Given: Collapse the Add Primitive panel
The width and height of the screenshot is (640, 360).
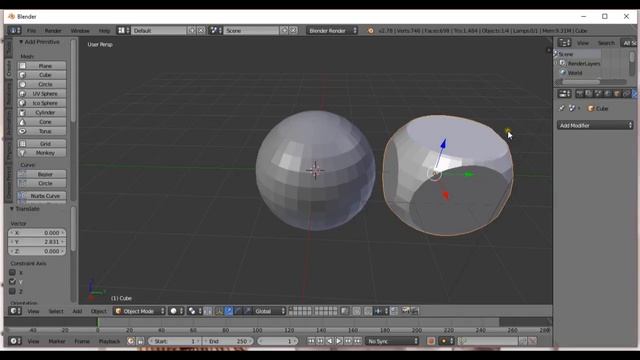Looking at the screenshot, I should coord(21,42).
